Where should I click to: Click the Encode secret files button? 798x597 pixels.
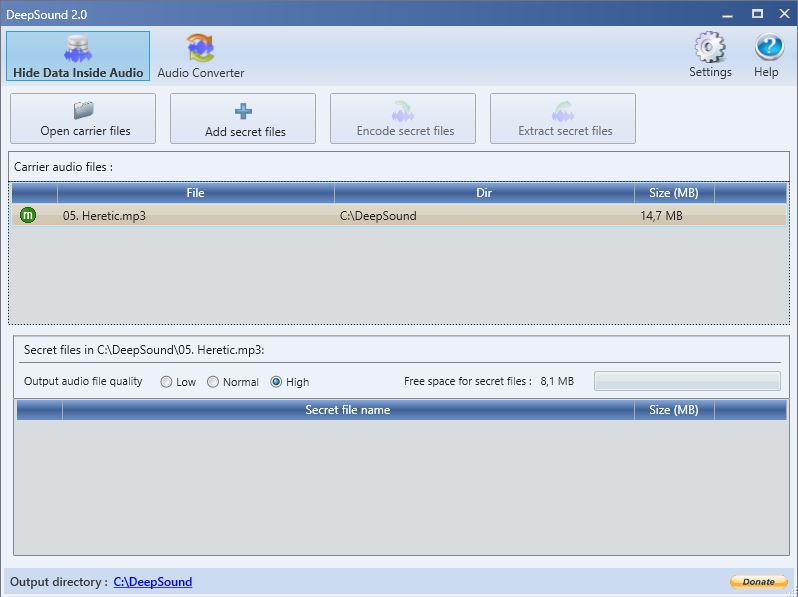[404, 119]
